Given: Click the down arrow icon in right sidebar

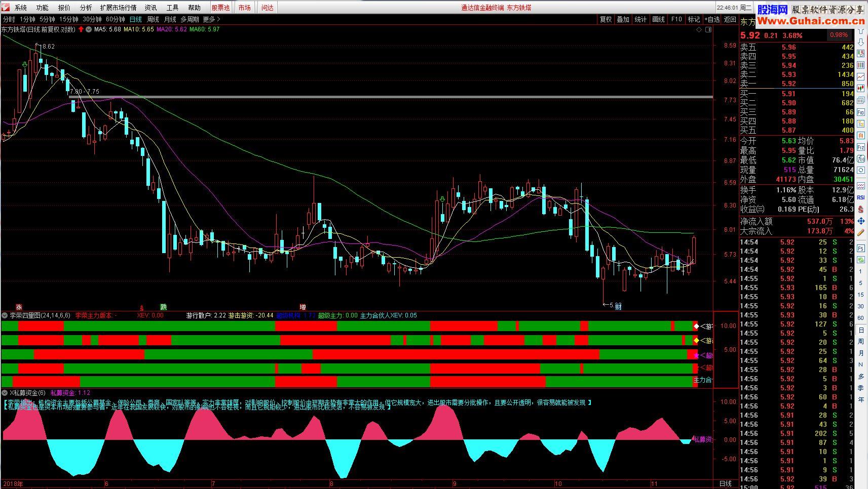Looking at the screenshot, I should pos(860,43).
